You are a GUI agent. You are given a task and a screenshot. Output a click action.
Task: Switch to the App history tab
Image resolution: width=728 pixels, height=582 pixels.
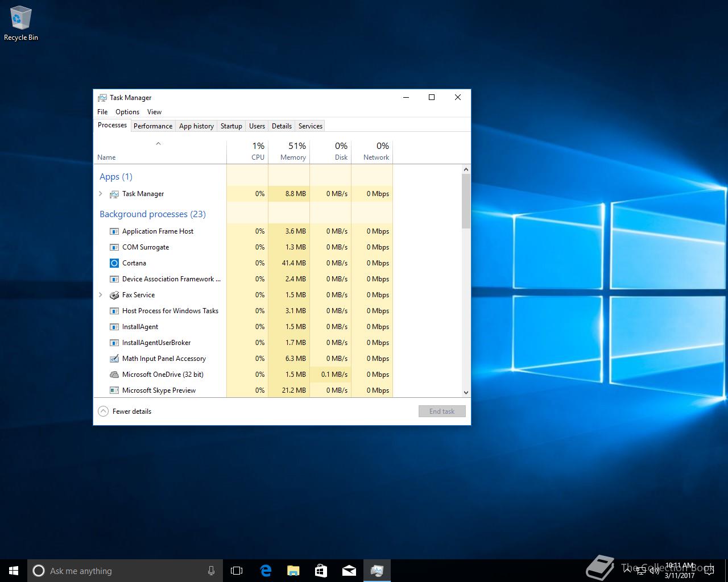pyautogui.click(x=196, y=126)
